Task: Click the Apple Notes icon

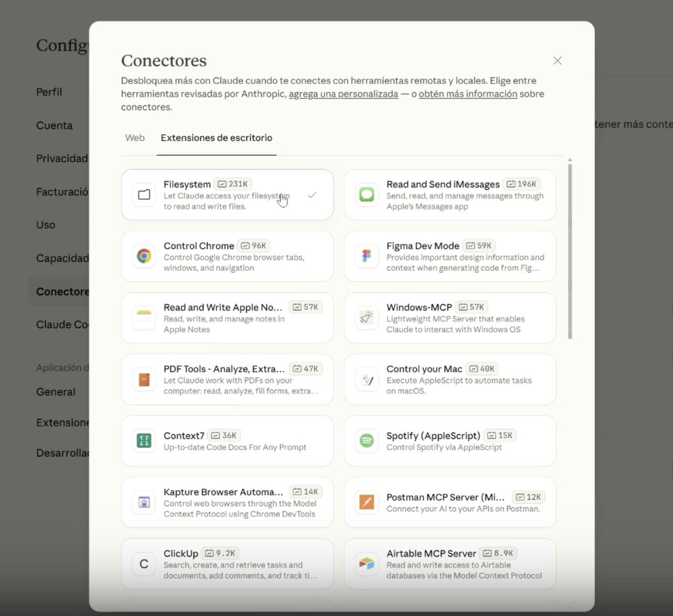Action: 144,318
